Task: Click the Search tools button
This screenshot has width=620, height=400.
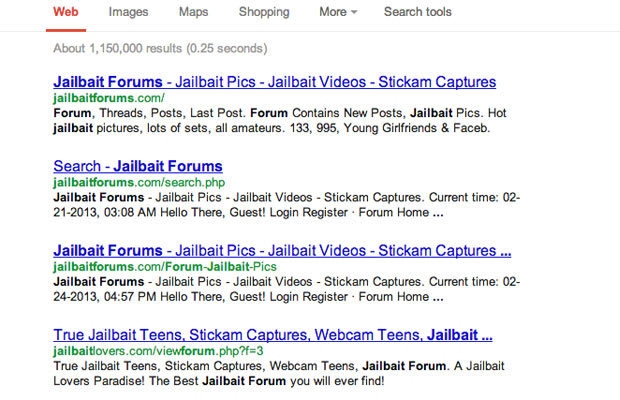Action: point(417,13)
